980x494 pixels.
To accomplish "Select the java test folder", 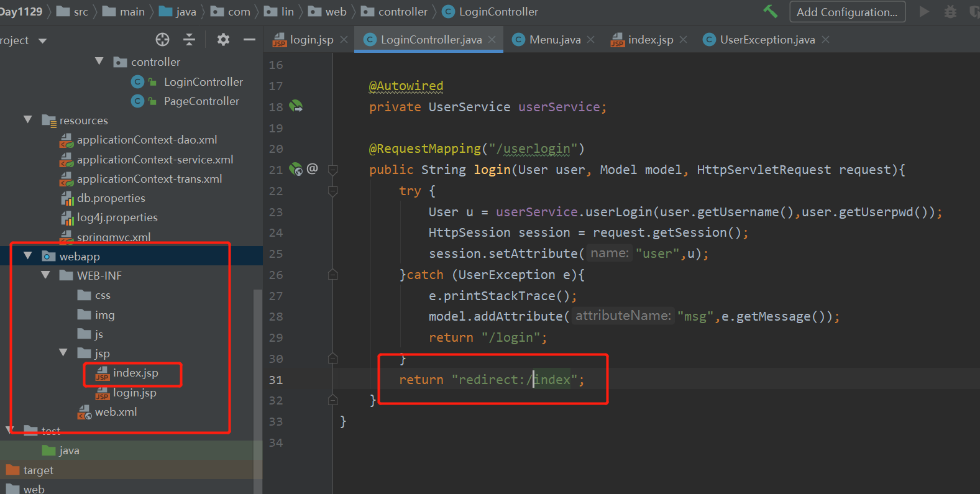I will tap(68, 451).
